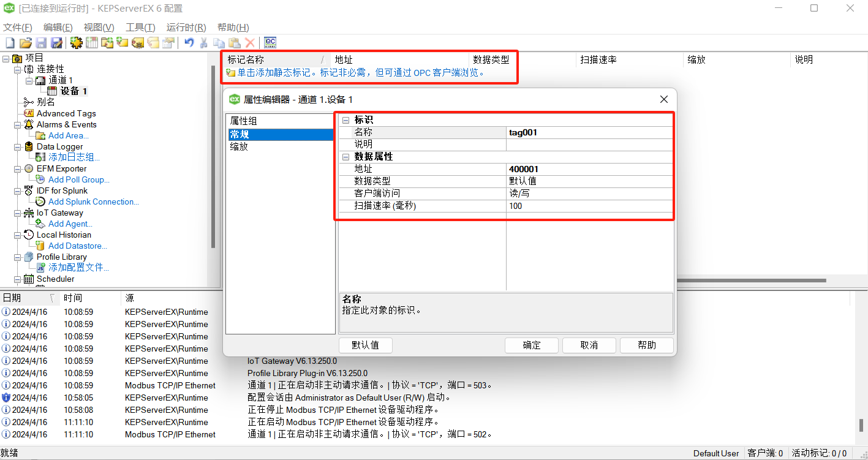Image resolution: width=868 pixels, height=460 pixels.
Task: Select the IDF for Splunk tree icon
Action: (x=29, y=190)
